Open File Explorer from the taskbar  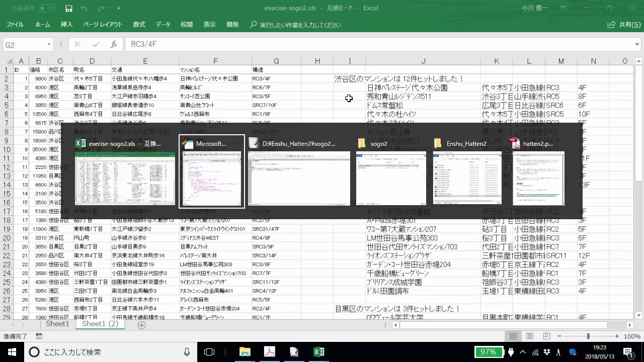tap(245, 352)
